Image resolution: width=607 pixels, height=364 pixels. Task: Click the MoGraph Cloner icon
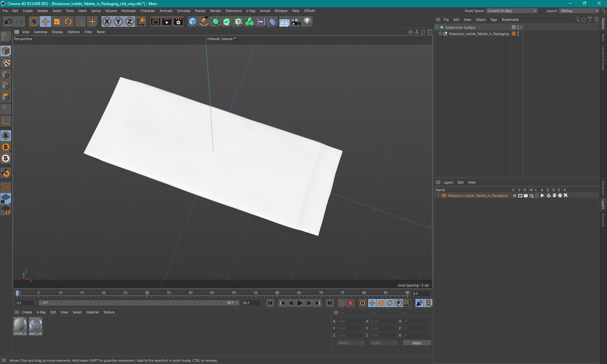tap(250, 21)
